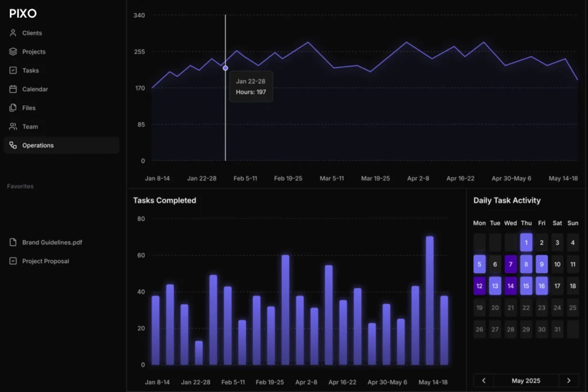Click the Projects layers icon

click(13, 52)
